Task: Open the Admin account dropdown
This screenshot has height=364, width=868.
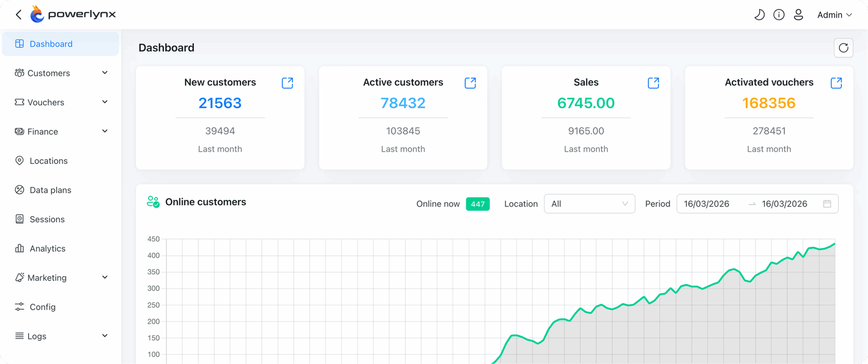Action: 834,15
